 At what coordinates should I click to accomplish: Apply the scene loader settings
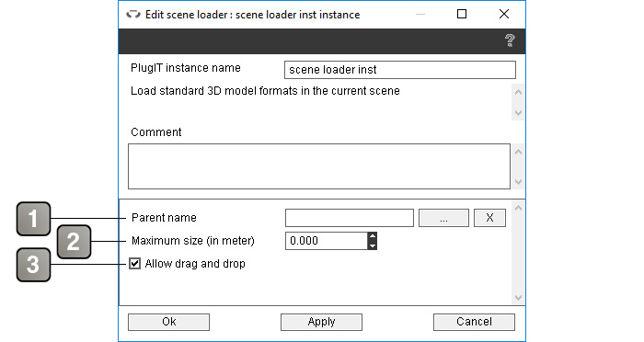click(322, 322)
